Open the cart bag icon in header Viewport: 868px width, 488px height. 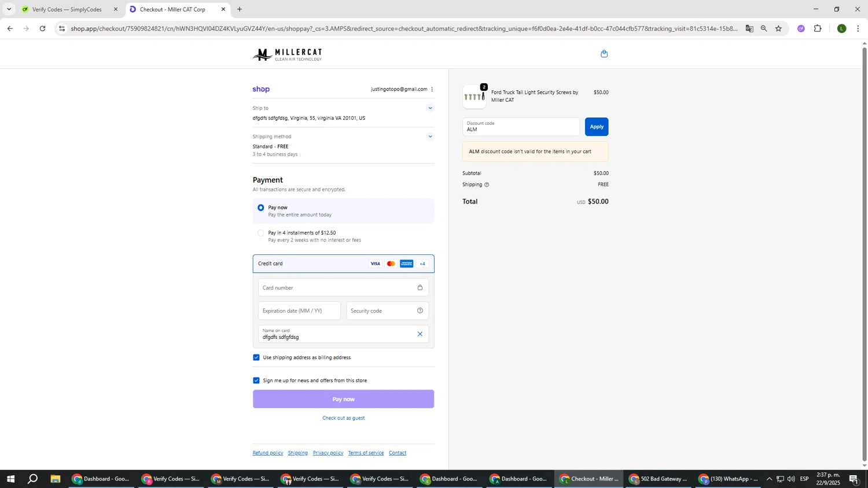coord(604,54)
